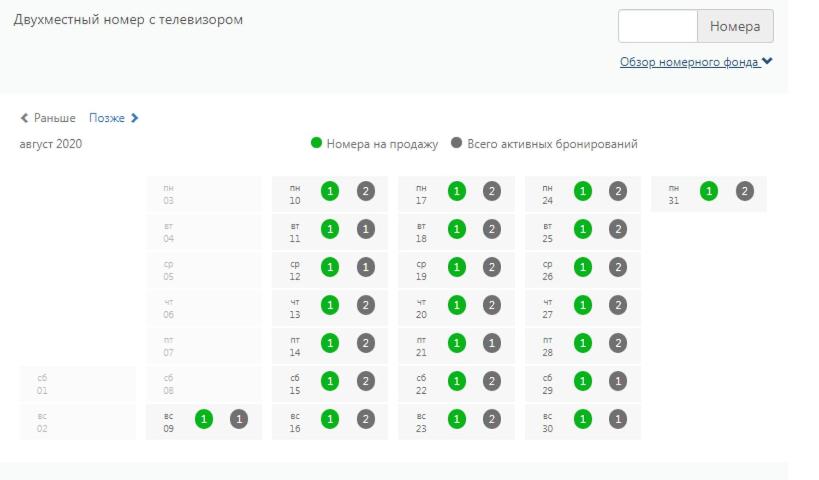Click gray bookings badge on August 21

[x=492, y=343]
